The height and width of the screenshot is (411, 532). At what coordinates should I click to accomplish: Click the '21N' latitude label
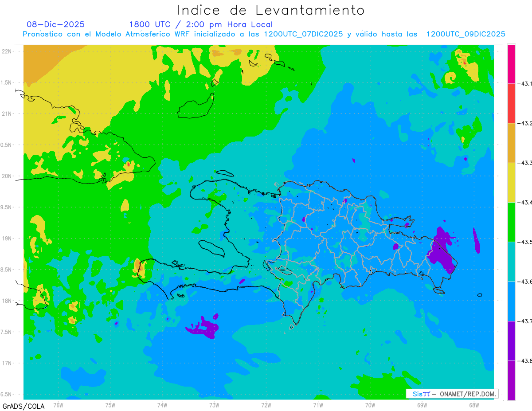point(7,114)
